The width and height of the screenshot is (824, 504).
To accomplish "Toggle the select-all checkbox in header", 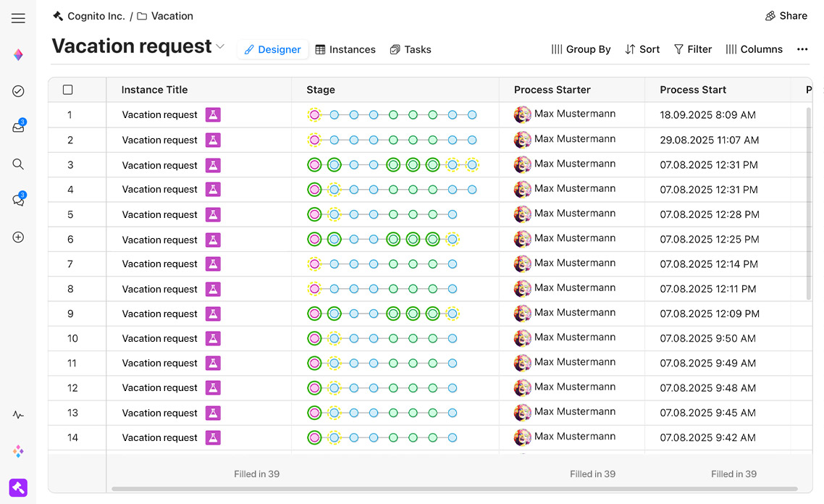I will [x=68, y=90].
